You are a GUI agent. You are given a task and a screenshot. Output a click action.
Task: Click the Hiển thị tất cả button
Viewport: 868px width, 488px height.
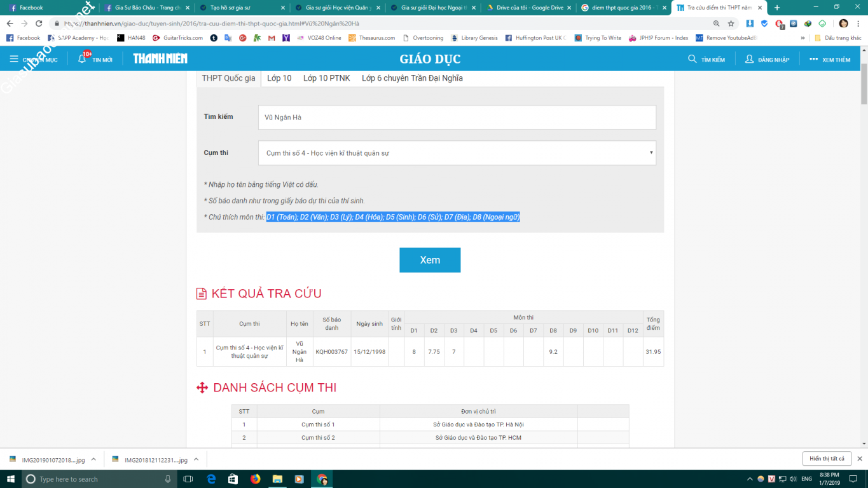827,459
